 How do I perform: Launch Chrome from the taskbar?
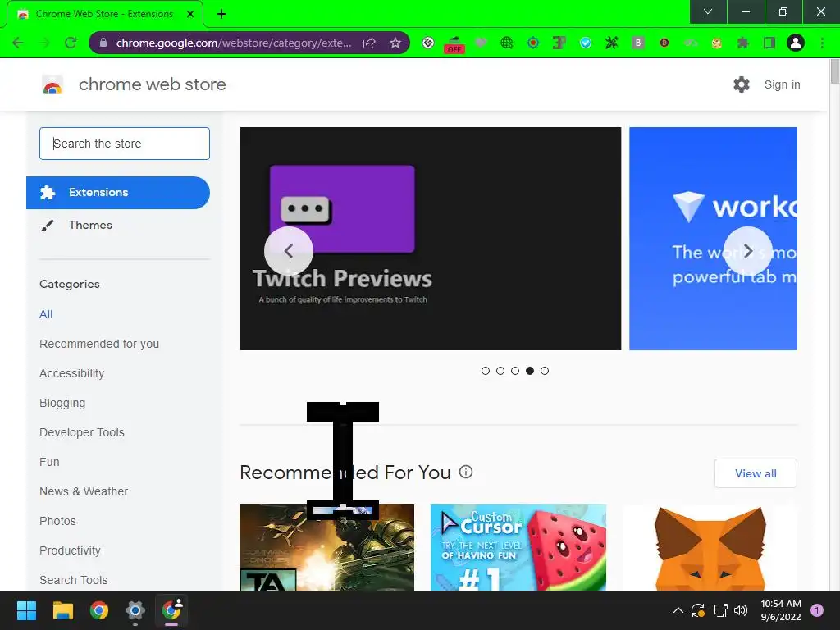pyautogui.click(x=99, y=610)
